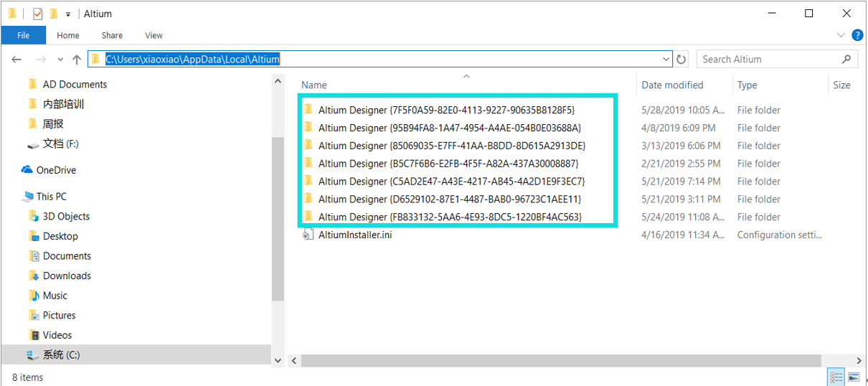Select OneDrive in navigation pane
Screen dimensions: 868x386
click(x=56, y=170)
